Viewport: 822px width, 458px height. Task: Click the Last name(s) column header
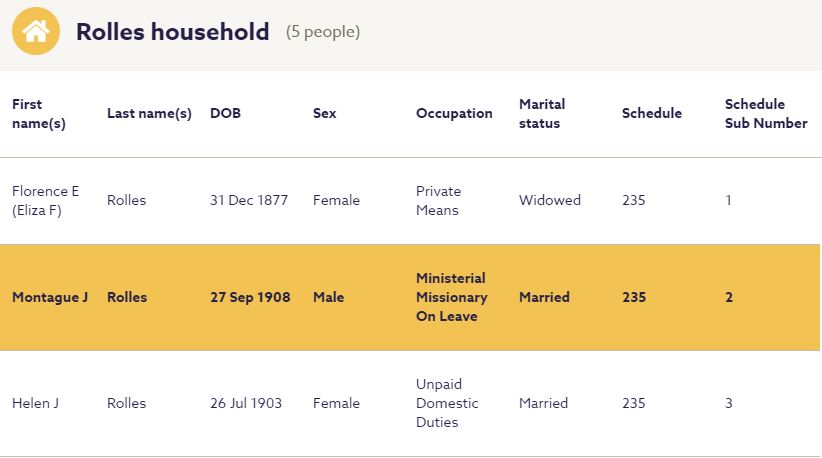[149, 113]
